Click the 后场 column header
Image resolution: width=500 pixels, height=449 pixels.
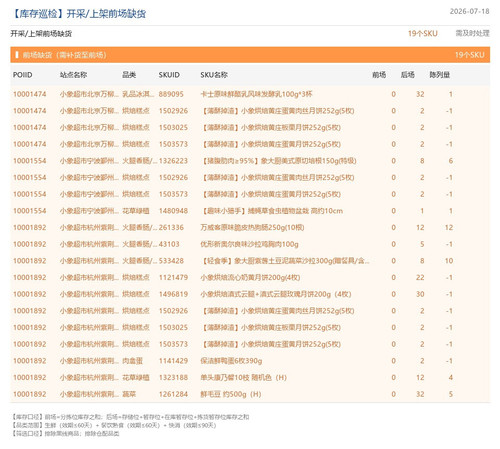[407, 75]
